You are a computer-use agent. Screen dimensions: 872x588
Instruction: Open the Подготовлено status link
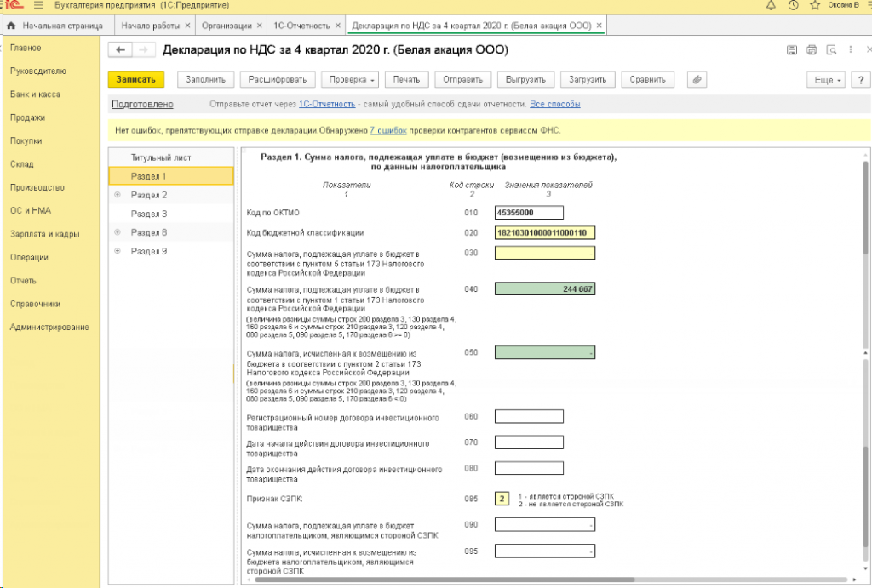tap(142, 104)
